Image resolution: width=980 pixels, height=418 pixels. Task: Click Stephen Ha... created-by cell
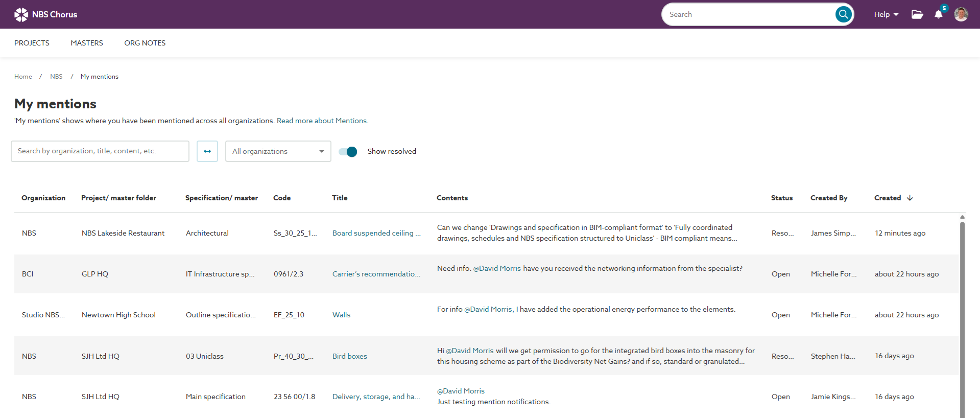click(833, 356)
